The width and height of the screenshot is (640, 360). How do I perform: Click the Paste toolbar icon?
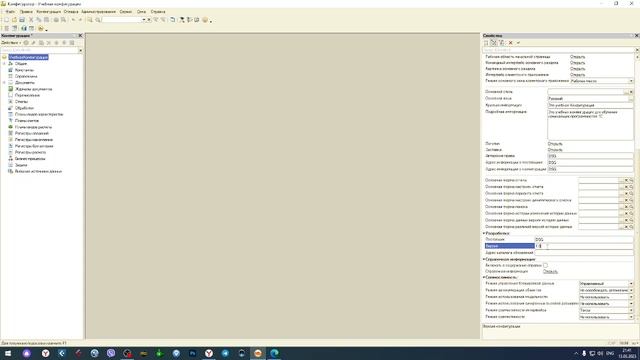(x=47, y=20)
